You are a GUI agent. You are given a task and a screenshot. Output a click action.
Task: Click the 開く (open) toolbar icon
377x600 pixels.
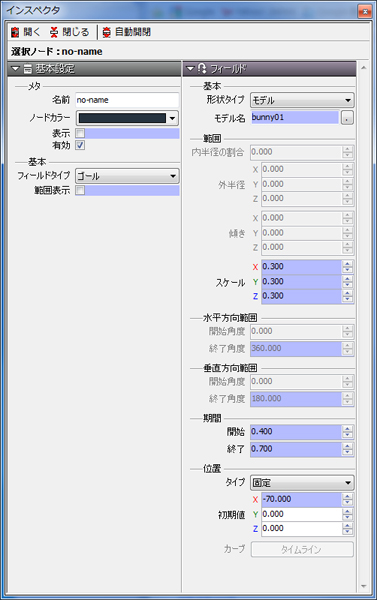[x=15, y=32]
